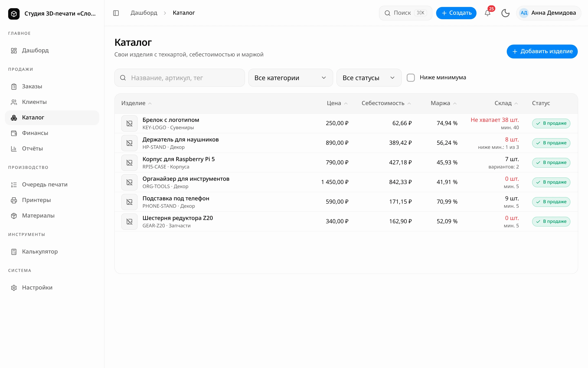This screenshot has height=368, width=588.
Task: Switch to dark mode moon icon
Action: tap(505, 13)
